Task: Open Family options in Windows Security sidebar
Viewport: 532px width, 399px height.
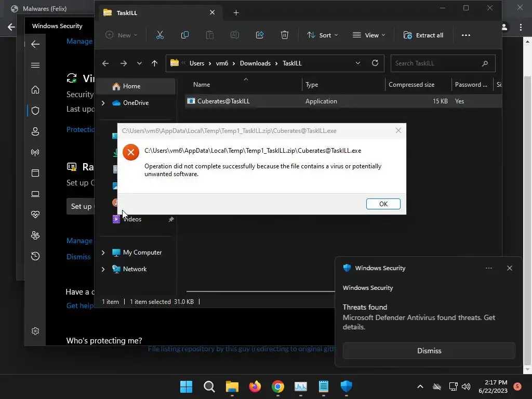Action: point(35,235)
